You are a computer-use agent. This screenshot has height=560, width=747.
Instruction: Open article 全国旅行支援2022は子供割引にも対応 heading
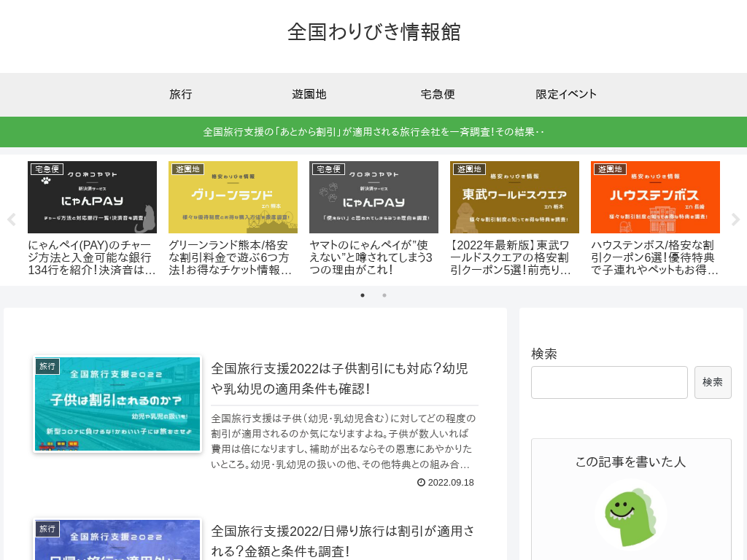pyautogui.click(x=340, y=378)
